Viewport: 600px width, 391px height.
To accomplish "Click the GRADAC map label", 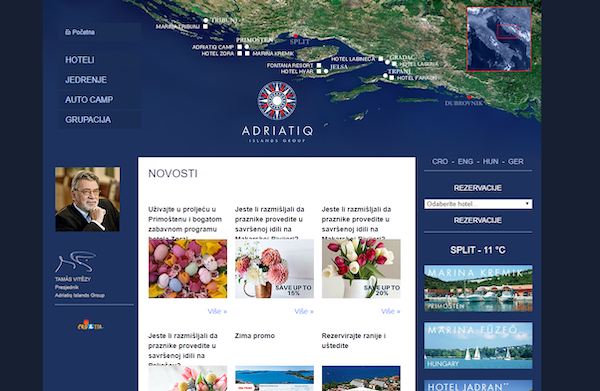I will pos(402,57).
